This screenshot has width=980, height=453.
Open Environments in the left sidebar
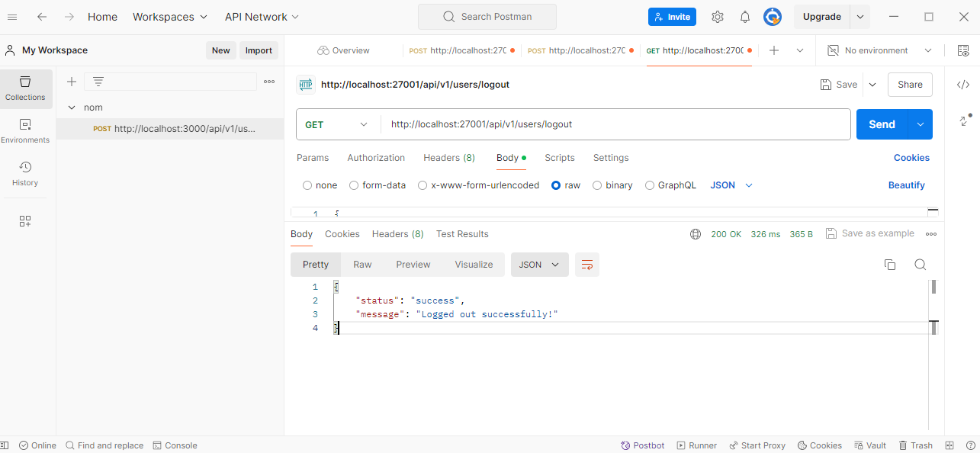[25, 130]
